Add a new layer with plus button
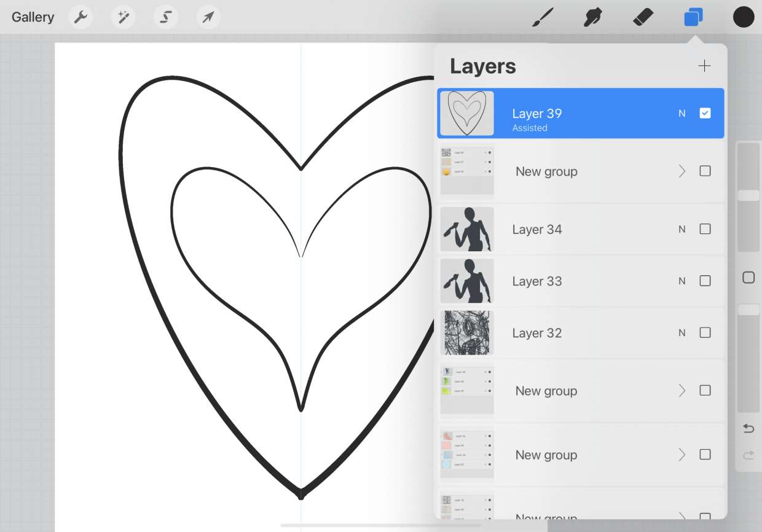The width and height of the screenshot is (762, 532). pos(704,66)
